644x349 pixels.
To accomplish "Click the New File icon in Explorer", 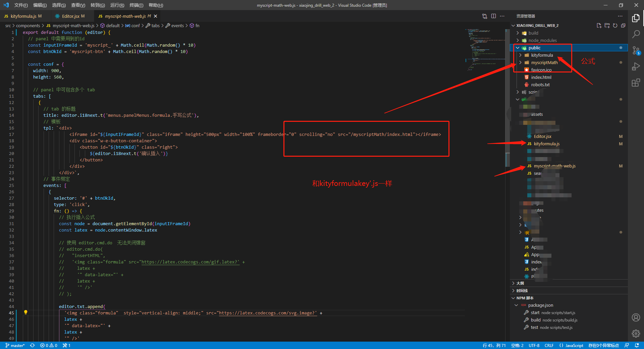I will [x=599, y=26].
